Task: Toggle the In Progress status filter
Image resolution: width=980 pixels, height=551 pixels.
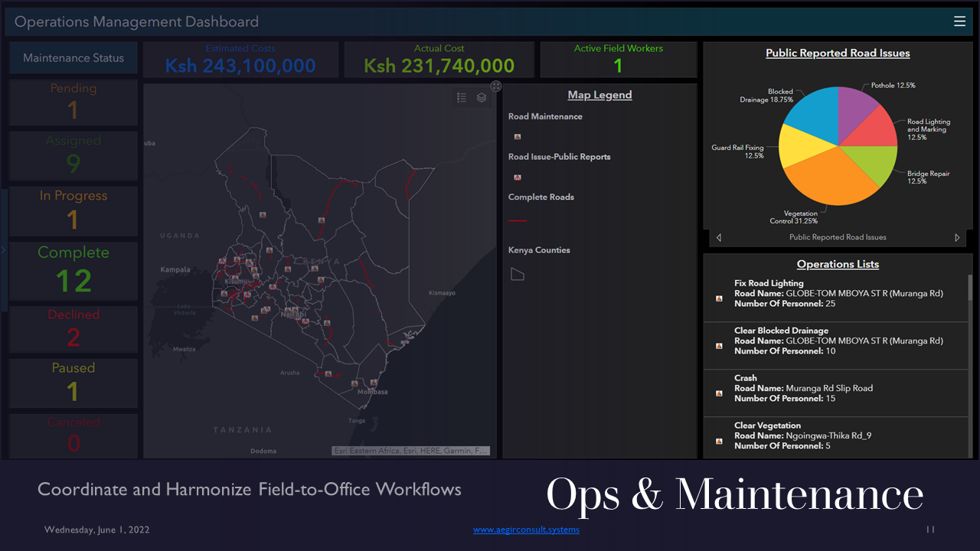Action: (73, 211)
